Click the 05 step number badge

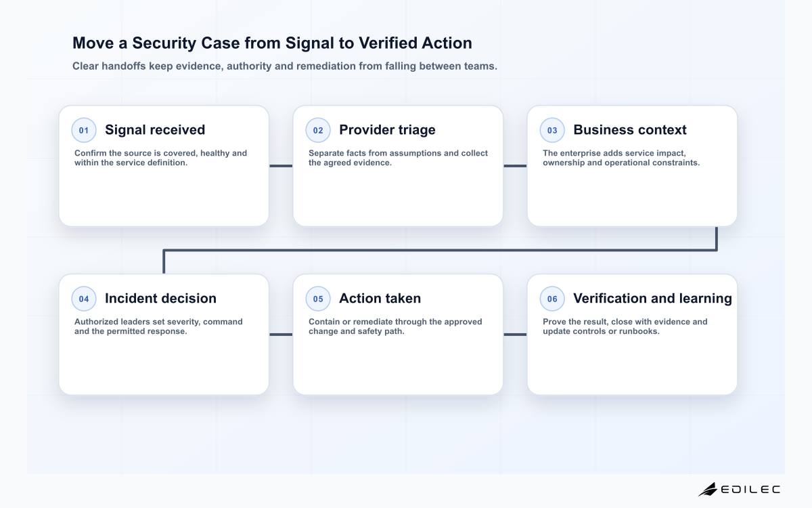318,299
